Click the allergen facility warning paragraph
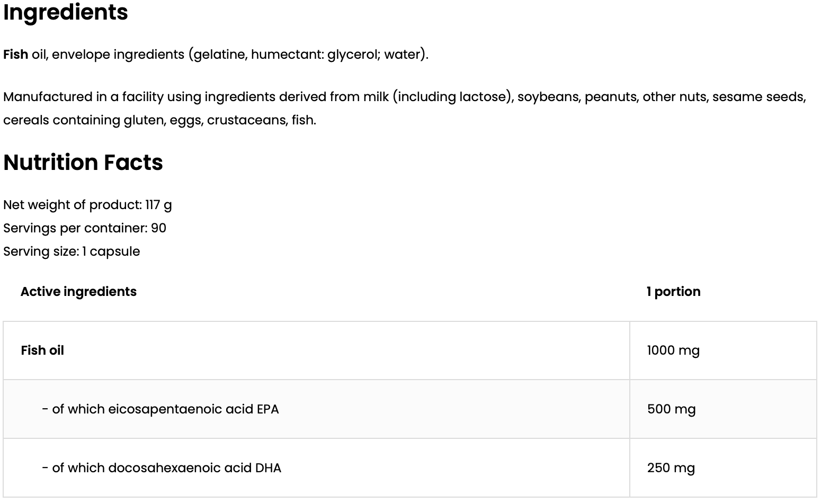Image resolution: width=821 pixels, height=504 pixels. (405, 108)
